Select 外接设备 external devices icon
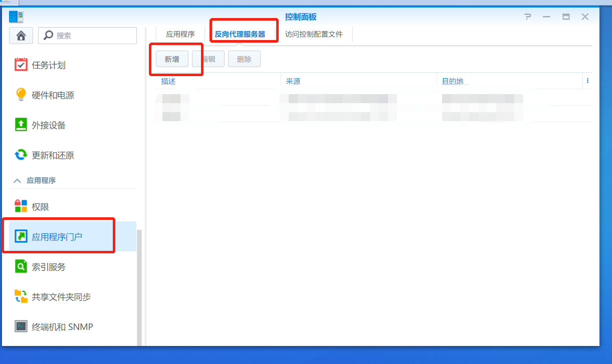 point(21,125)
